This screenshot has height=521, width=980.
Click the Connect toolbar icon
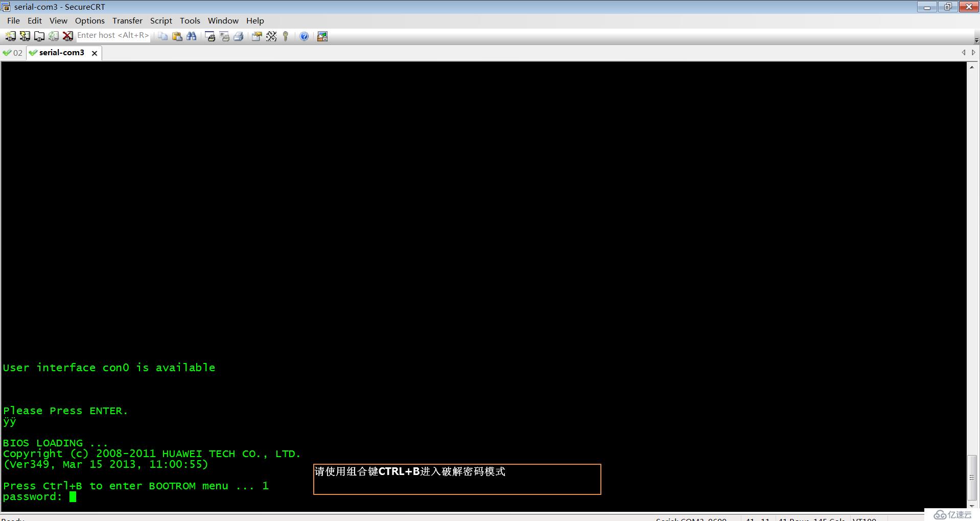click(x=10, y=36)
